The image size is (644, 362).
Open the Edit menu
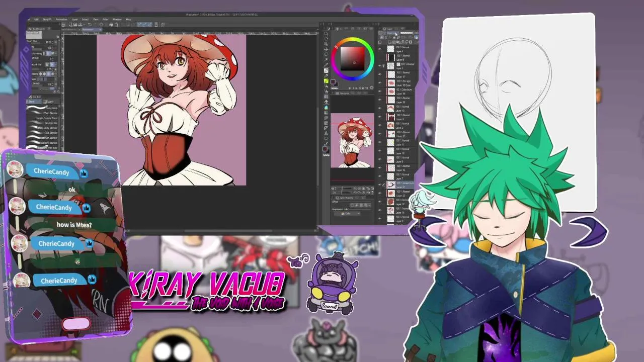click(36, 20)
